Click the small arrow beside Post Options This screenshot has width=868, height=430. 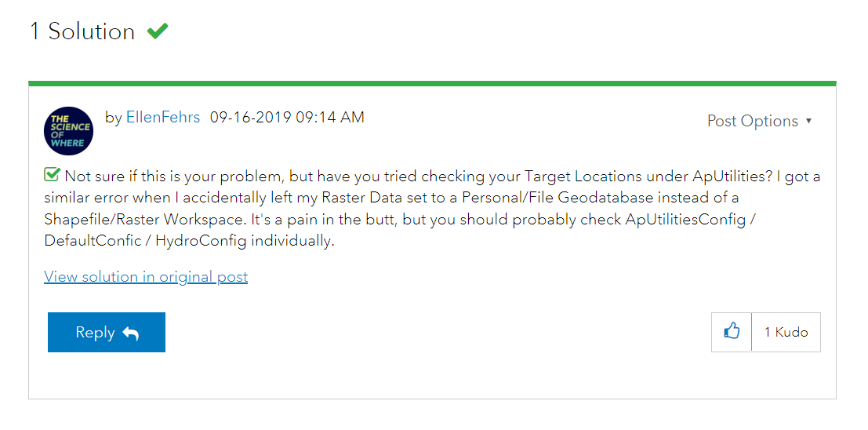click(808, 121)
